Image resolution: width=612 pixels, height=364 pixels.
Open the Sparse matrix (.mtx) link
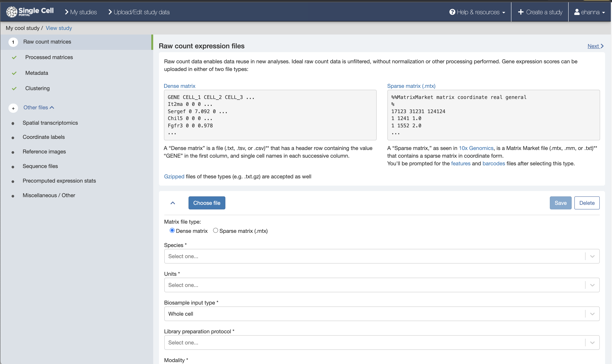tap(411, 86)
